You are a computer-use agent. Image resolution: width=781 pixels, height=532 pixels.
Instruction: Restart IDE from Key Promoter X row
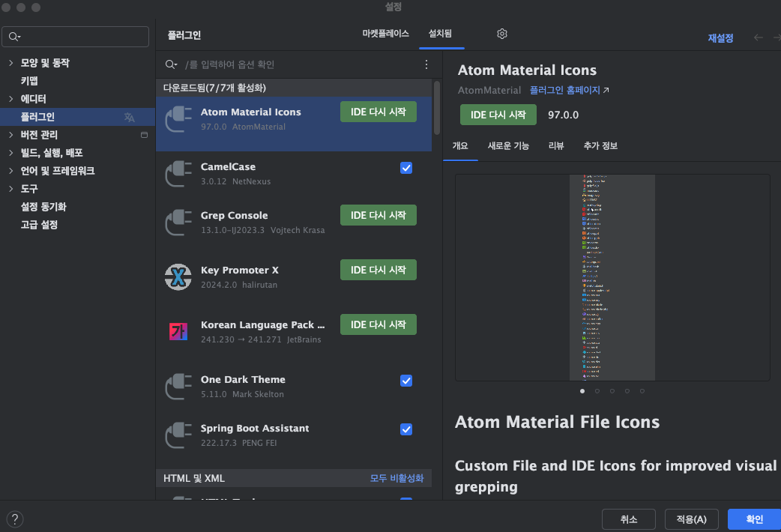379,270
